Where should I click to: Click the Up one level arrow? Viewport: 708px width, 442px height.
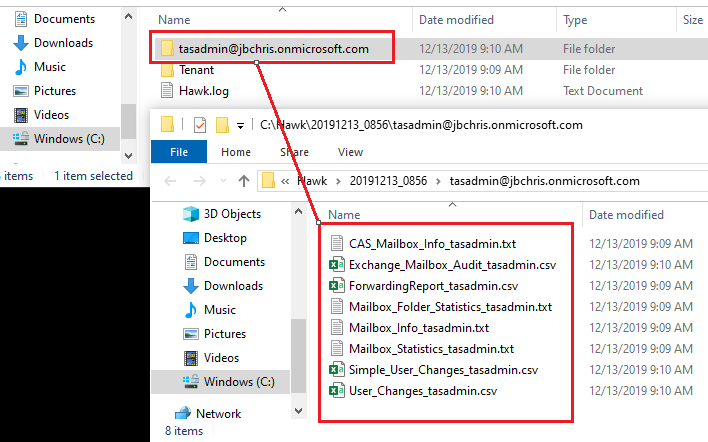point(244,181)
